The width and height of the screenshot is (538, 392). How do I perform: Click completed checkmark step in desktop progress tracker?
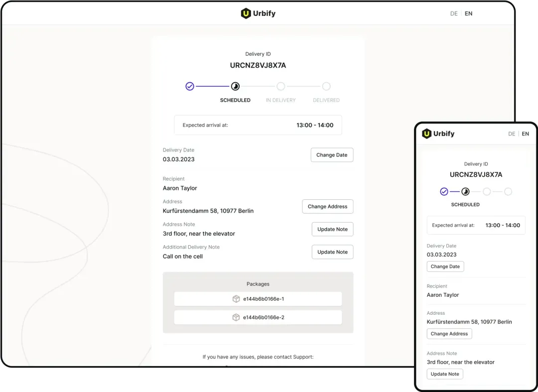click(x=190, y=87)
